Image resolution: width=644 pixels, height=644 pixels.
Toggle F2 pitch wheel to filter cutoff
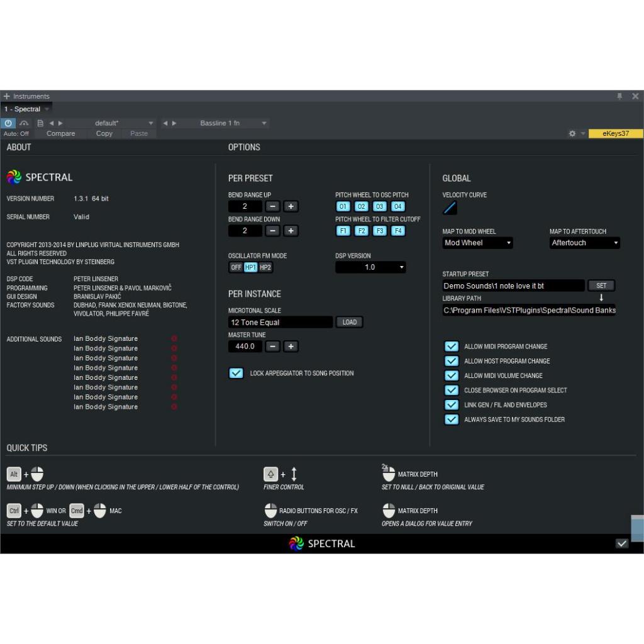pos(362,230)
